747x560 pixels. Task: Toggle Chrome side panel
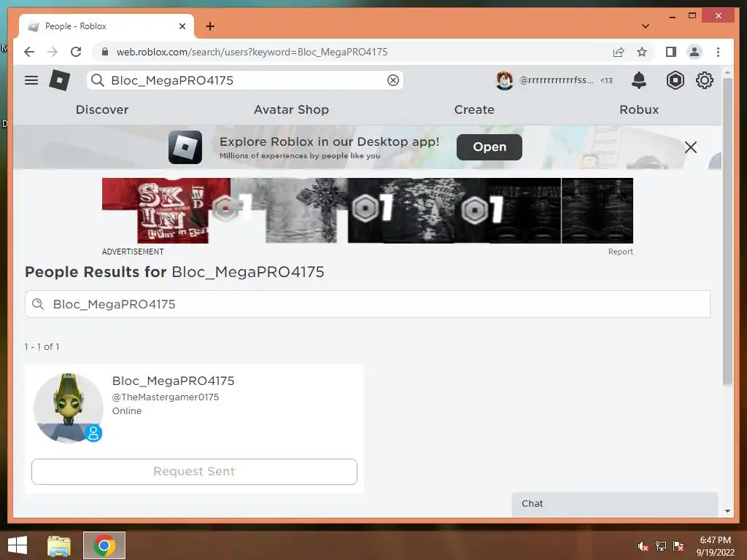[x=671, y=52]
